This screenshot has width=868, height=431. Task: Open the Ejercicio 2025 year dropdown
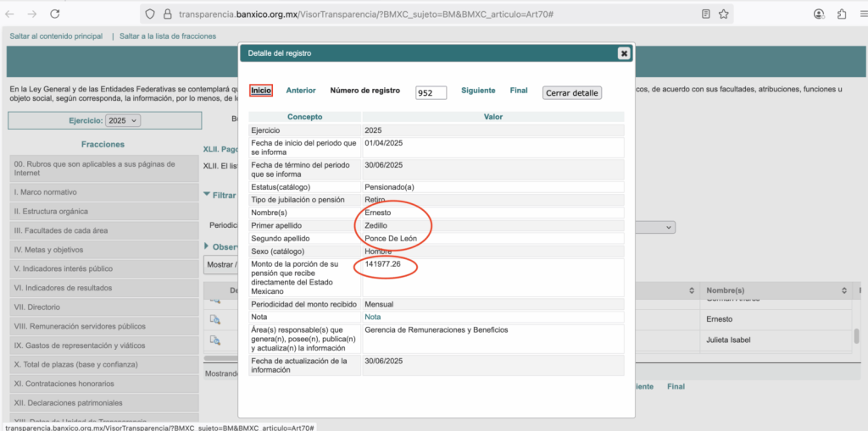(x=123, y=121)
